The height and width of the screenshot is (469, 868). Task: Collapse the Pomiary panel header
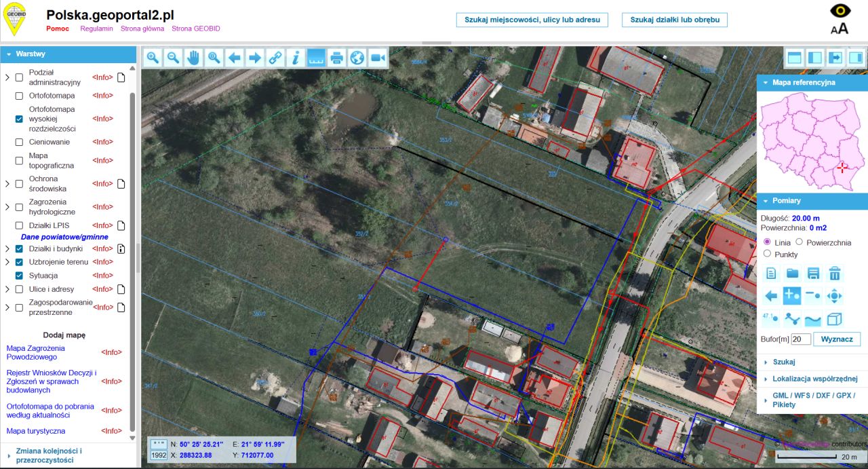coord(812,201)
